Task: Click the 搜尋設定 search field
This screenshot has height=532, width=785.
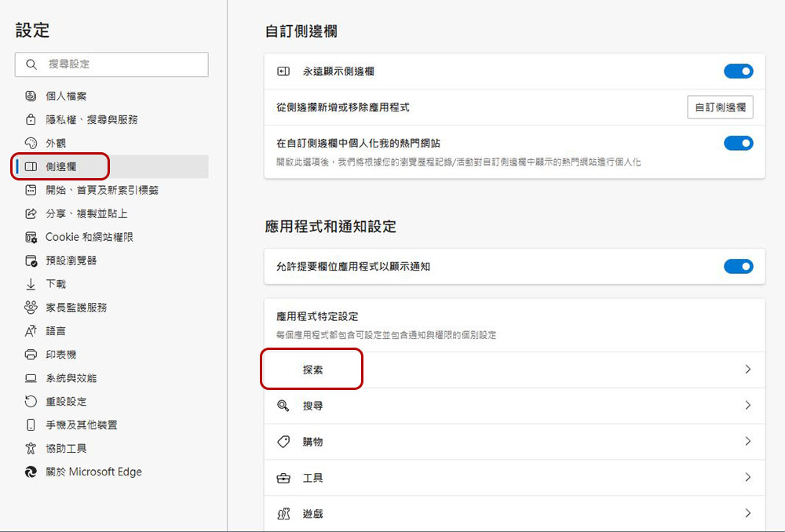Action: 118,64
